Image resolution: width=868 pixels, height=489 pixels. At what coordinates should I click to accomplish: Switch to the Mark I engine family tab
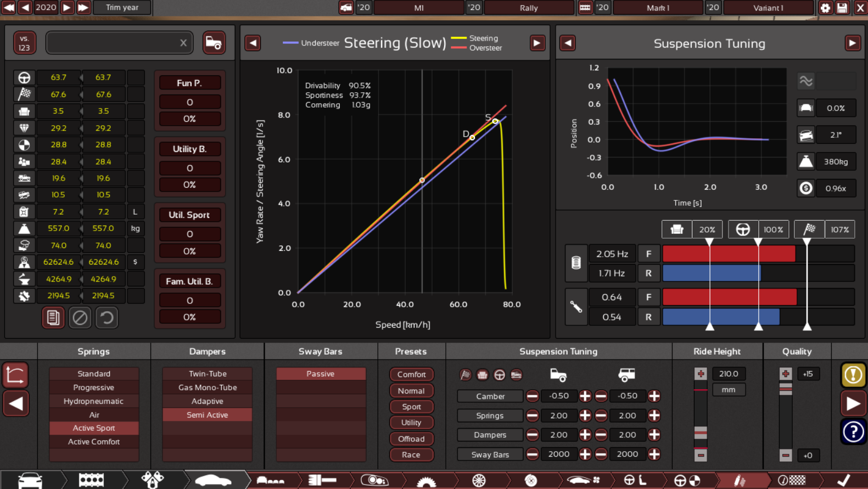click(x=658, y=8)
